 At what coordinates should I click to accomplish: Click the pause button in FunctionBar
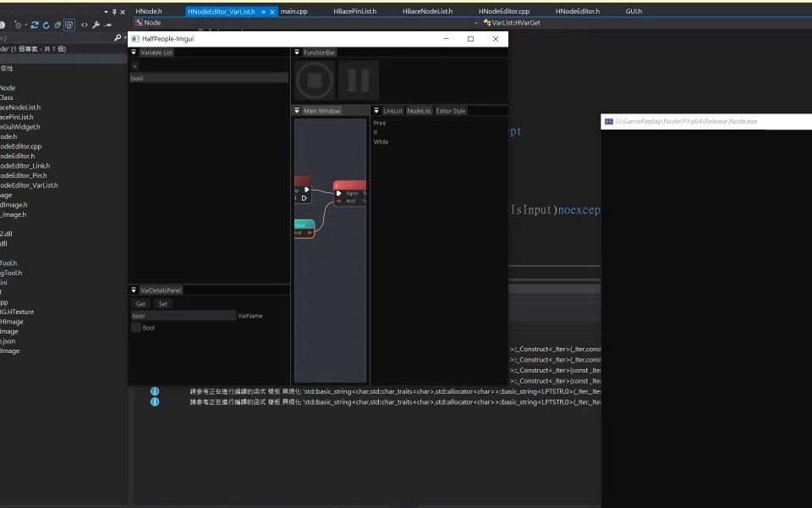[x=359, y=80]
